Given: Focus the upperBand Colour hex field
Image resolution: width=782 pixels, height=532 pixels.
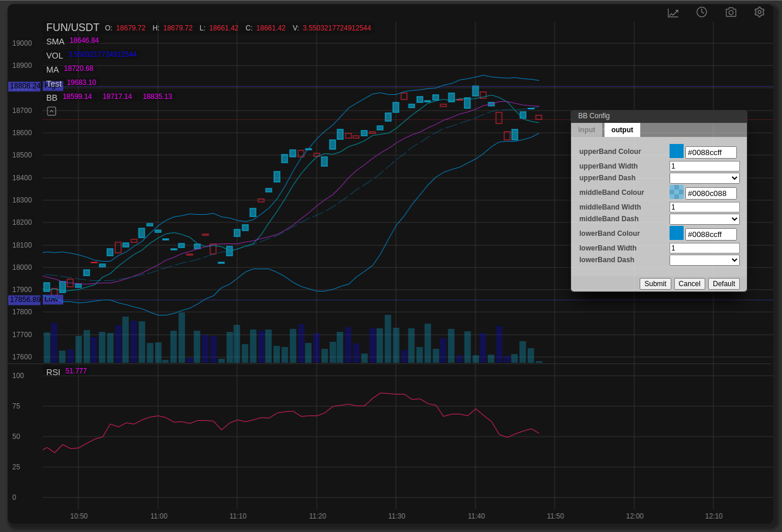Looking at the screenshot, I should [x=711, y=153].
